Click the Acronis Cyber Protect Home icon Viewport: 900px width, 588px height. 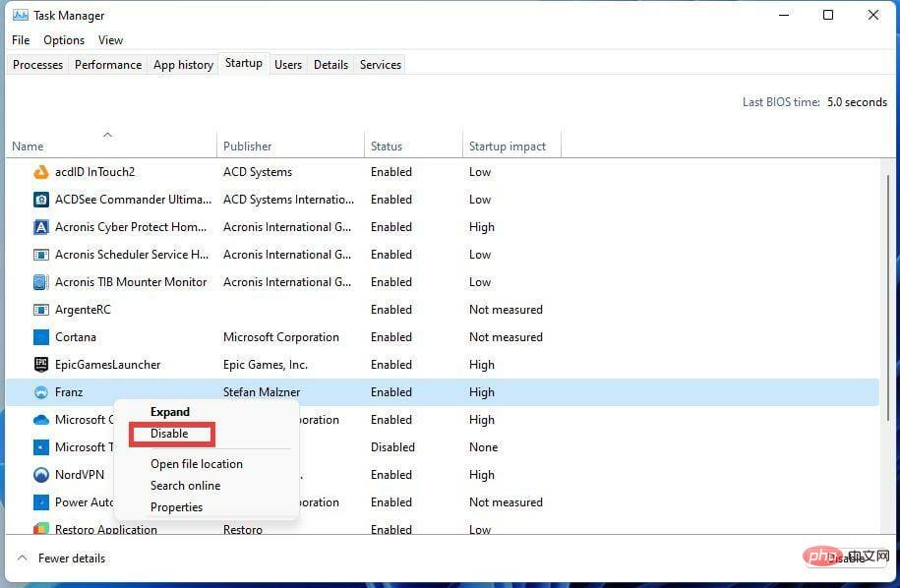tap(40, 227)
